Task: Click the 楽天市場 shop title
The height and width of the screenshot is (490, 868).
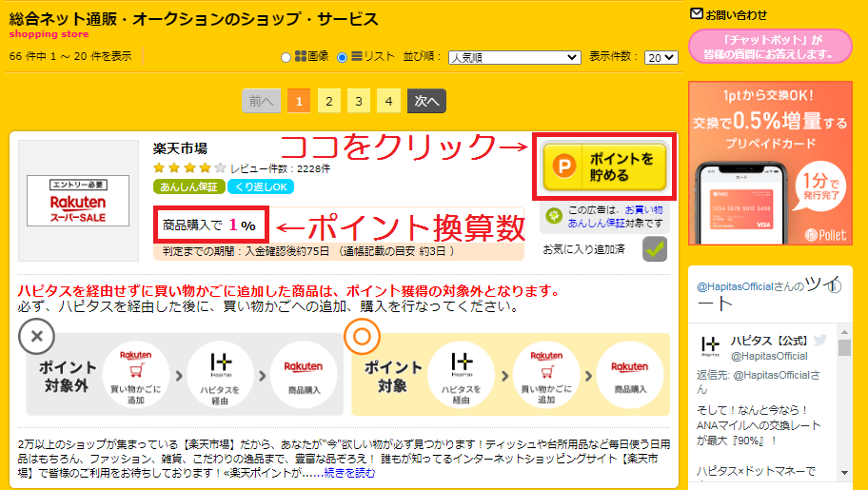Action: coord(180,148)
